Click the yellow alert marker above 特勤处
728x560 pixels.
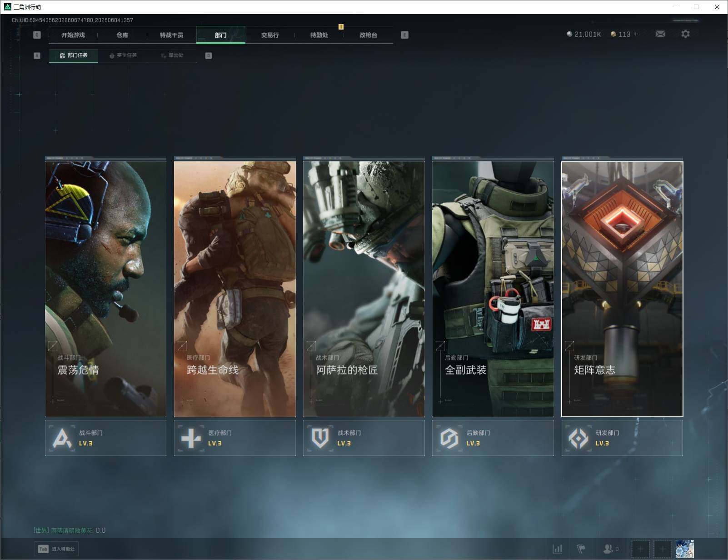click(x=341, y=27)
